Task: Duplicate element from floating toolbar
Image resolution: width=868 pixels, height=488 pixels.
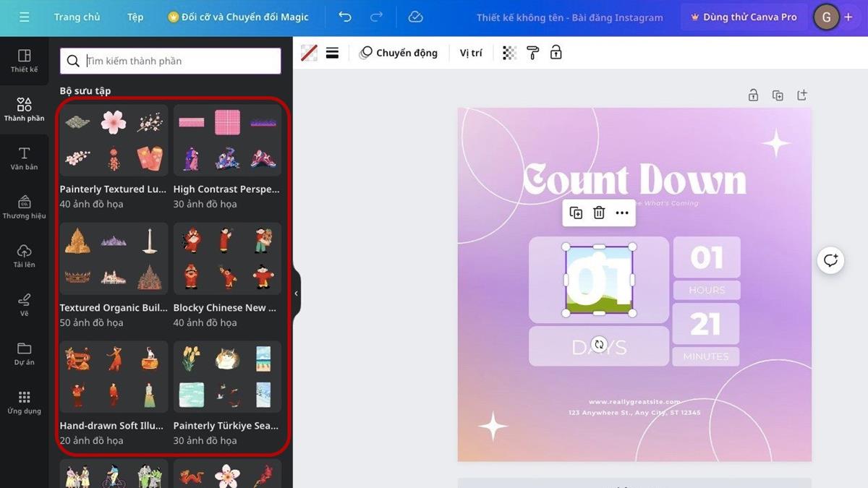Action: (x=576, y=213)
